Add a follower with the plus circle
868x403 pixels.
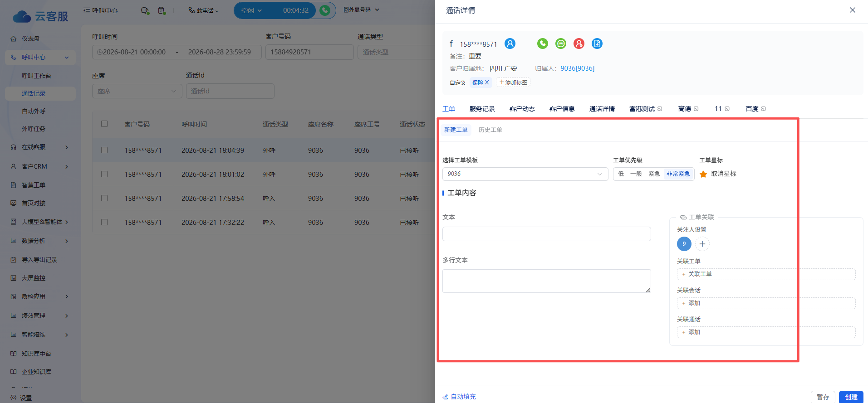(702, 244)
